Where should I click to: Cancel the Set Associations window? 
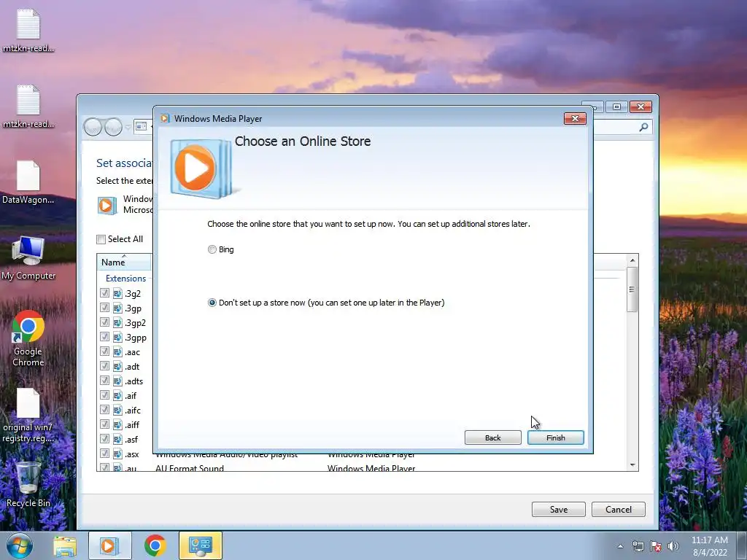619,510
